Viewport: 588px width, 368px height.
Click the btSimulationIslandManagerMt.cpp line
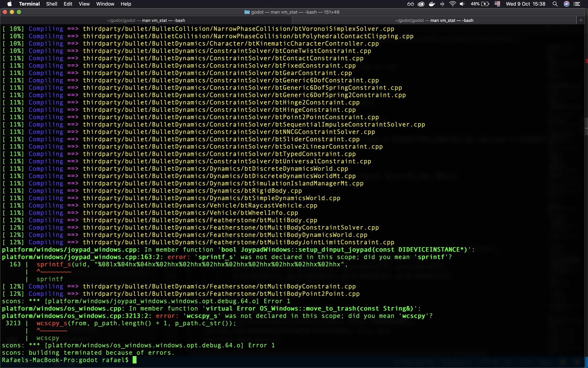pyautogui.click(x=183, y=183)
